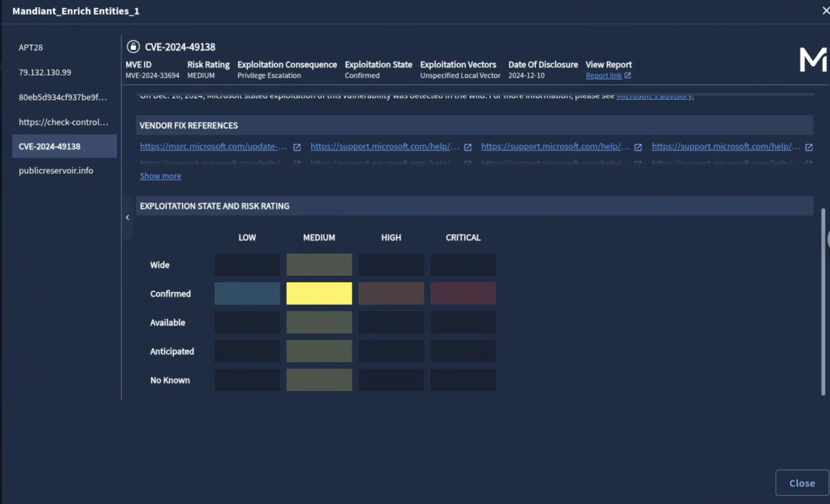Click the lock icon beside CVE-2024-49138 heading
This screenshot has width=830, height=504.
click(x=133, y=46)
